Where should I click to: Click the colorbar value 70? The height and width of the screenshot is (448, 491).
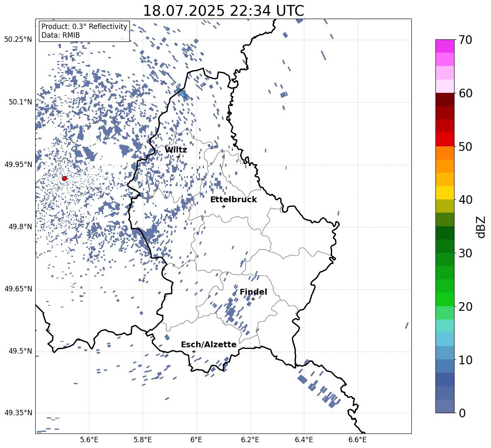(x=465, y=40)
